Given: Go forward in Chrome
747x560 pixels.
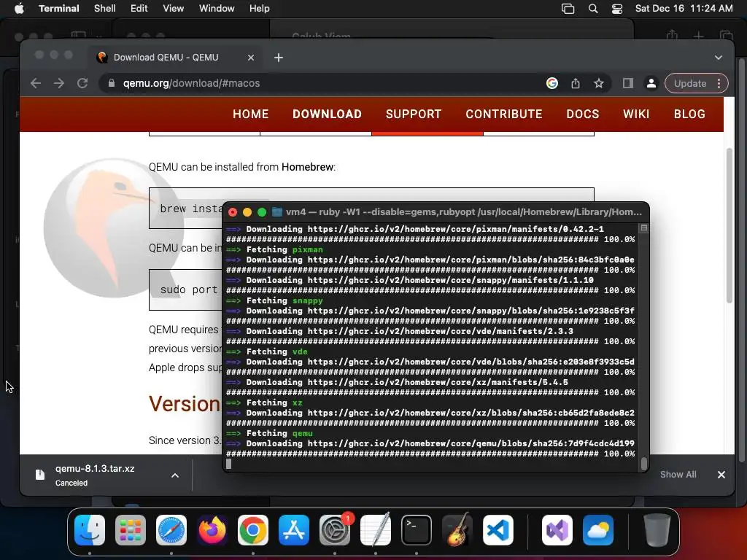Looking at the screenshot, I should point(59,83).
